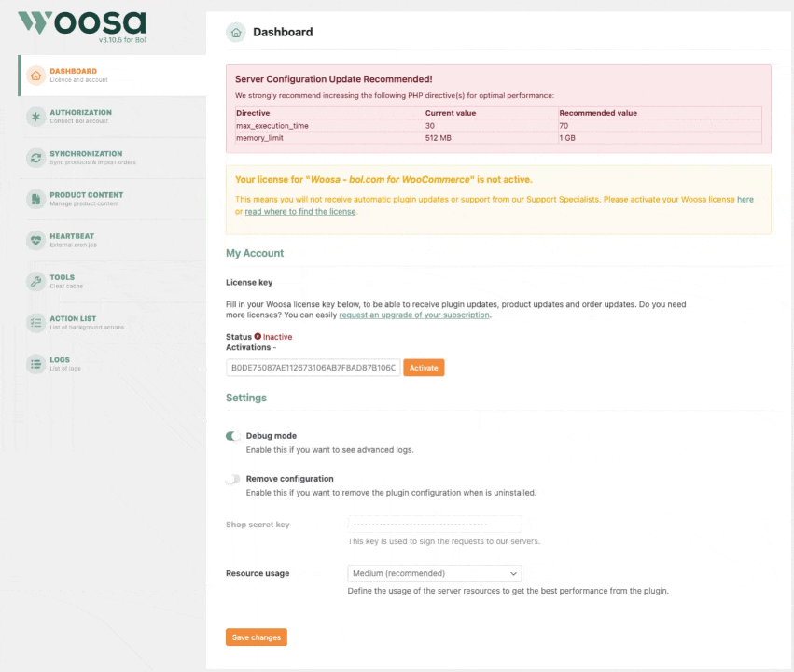Click the Shop secret key field

tap(435, 525)
